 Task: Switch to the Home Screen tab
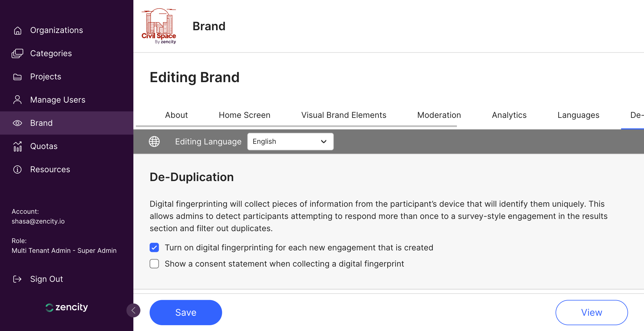(244, 115)
